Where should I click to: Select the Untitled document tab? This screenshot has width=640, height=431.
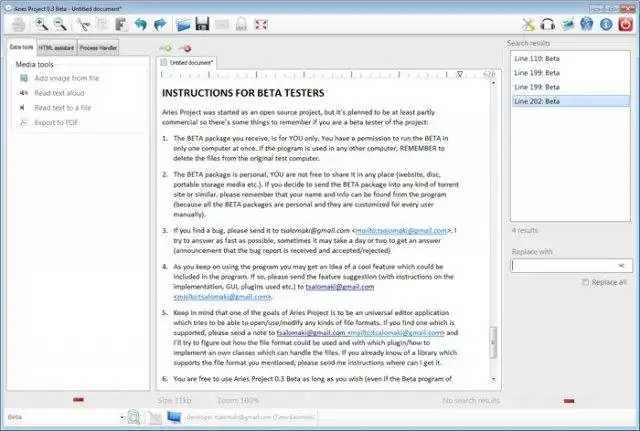pyautogui.click(x=187, y=62)
